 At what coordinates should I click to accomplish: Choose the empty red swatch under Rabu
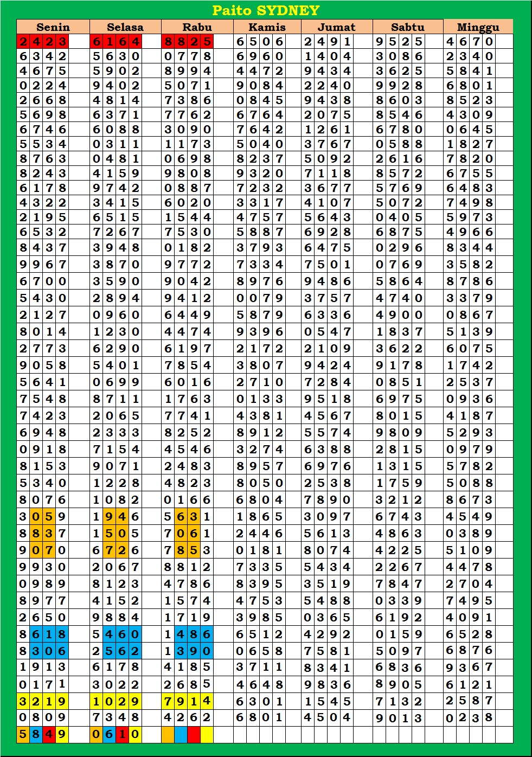[x=194, y=735]
